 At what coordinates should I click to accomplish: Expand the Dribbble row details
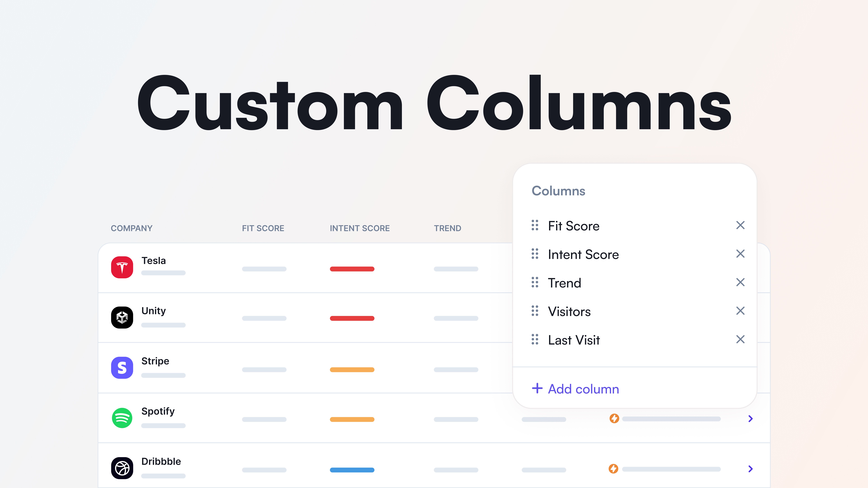[751, 469]
